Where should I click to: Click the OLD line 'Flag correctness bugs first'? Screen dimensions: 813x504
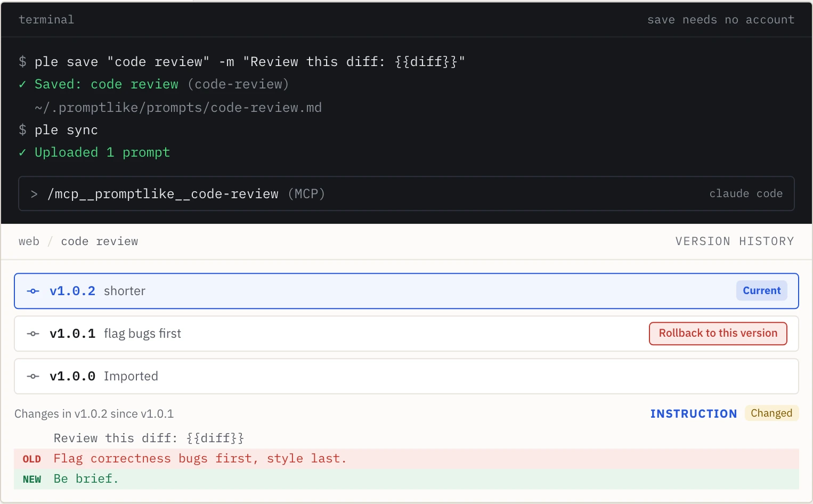click(407, 459)
